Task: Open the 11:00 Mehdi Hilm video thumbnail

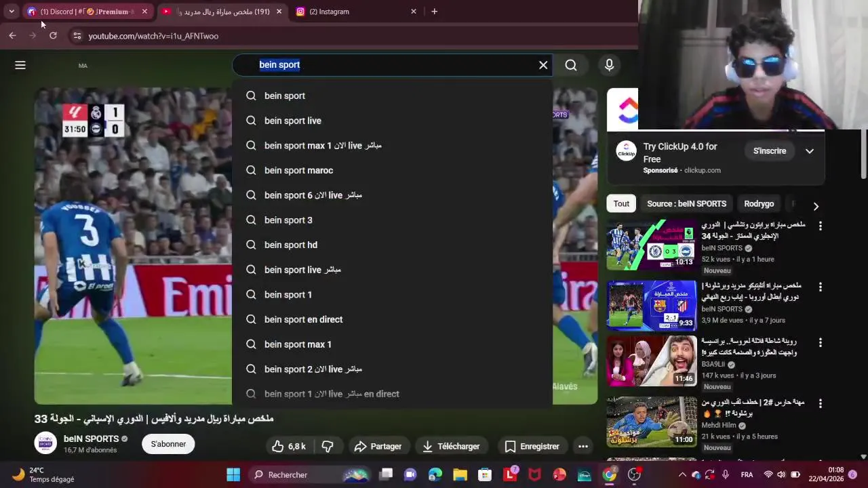Action: [x=652, y=422]
